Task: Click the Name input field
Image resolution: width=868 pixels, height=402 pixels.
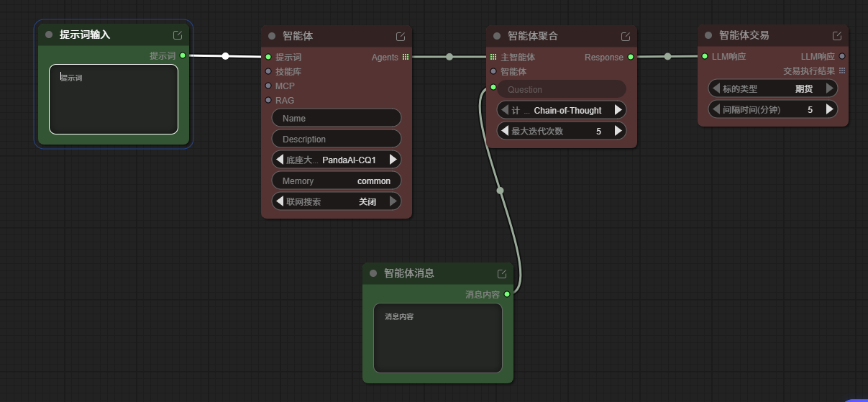Action: click(x=337, y=118)
